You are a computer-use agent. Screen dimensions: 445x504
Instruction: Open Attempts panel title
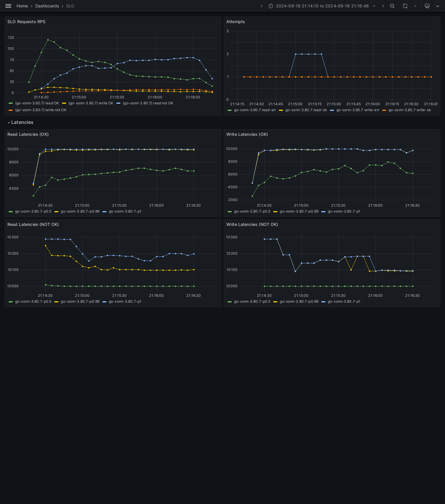[236, 22]
